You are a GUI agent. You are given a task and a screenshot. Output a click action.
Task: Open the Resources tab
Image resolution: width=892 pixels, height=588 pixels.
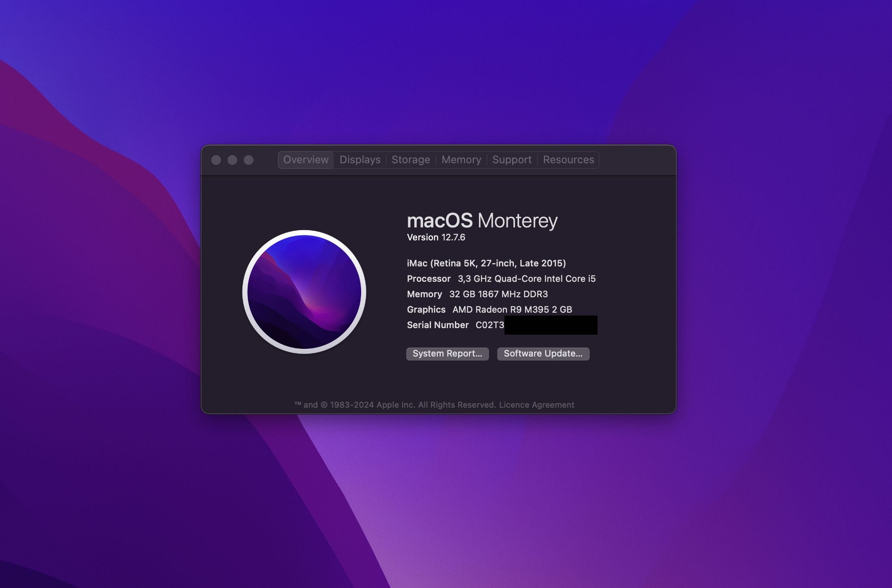[x=568, y=160]
